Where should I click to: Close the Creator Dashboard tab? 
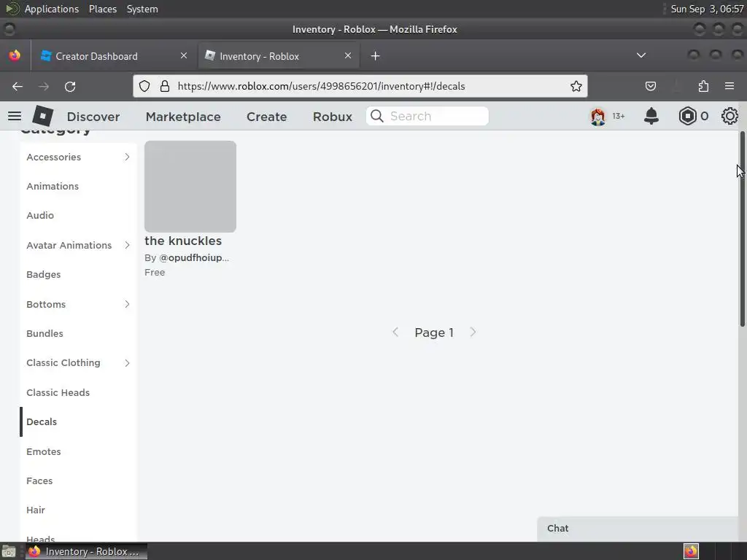click(183, 55)
